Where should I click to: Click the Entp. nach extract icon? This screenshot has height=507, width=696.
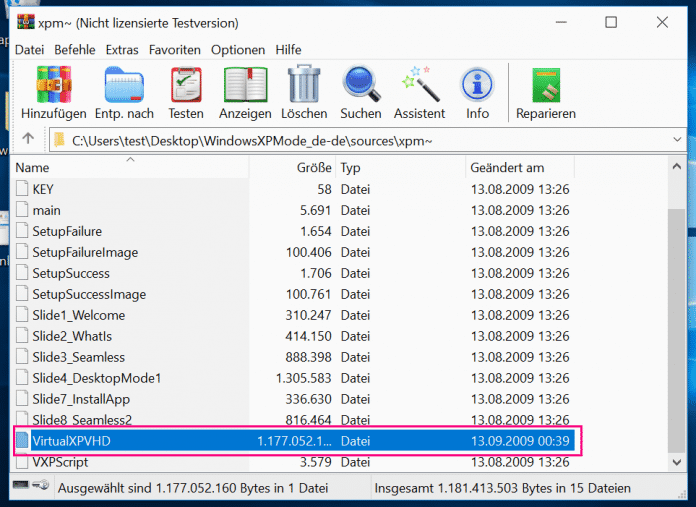pyautogui.click(x=124, y=87)
